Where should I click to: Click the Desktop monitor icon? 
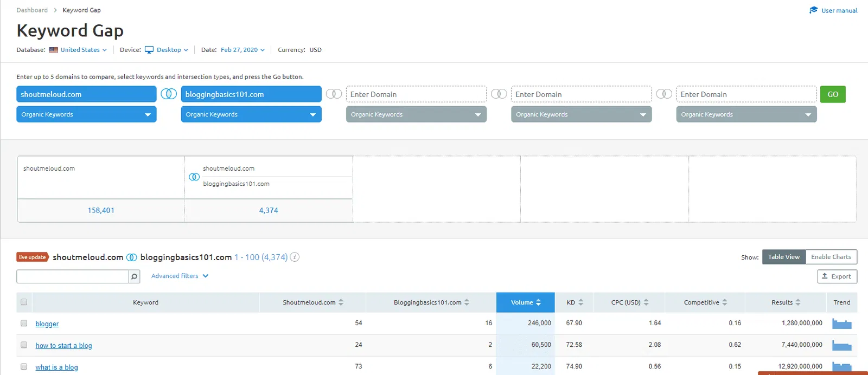149,50
